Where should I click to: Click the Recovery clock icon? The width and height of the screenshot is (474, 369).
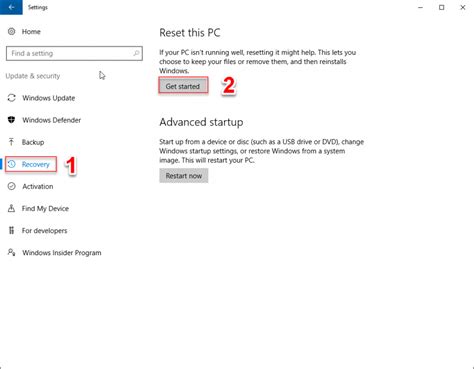[12, 164]
